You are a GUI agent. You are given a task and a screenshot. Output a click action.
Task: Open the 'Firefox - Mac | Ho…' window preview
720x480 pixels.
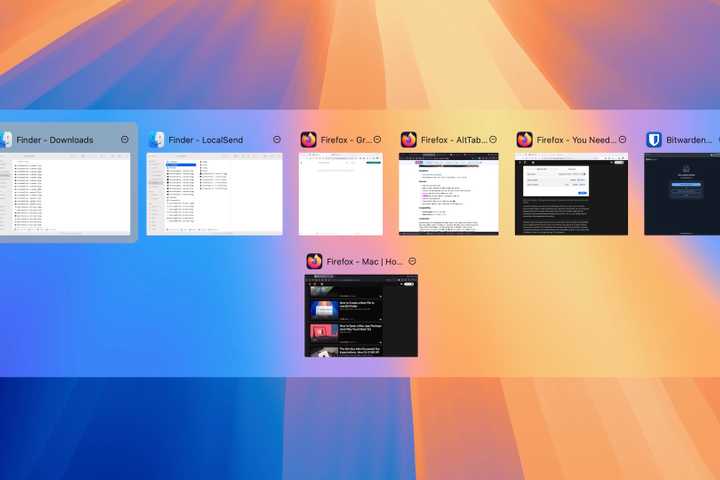[x=361, y=315]
